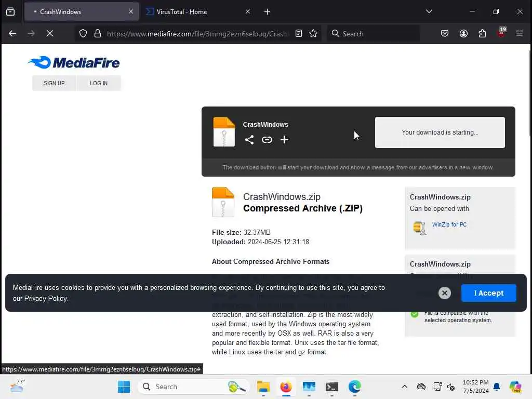Open the Copilot icon in taskbar
Image resolution: width=532 pixels, height=399 pixels.
click(515, 387)
